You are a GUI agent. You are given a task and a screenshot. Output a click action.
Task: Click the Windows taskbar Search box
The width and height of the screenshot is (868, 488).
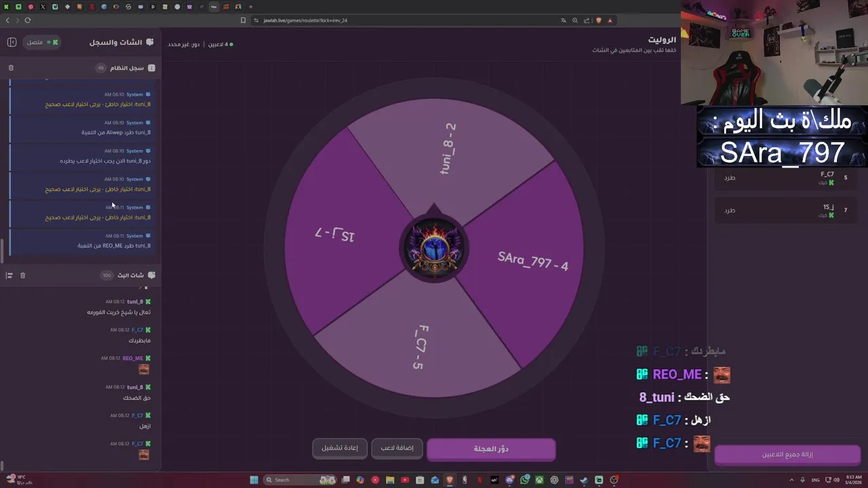[x=299, y=480]
